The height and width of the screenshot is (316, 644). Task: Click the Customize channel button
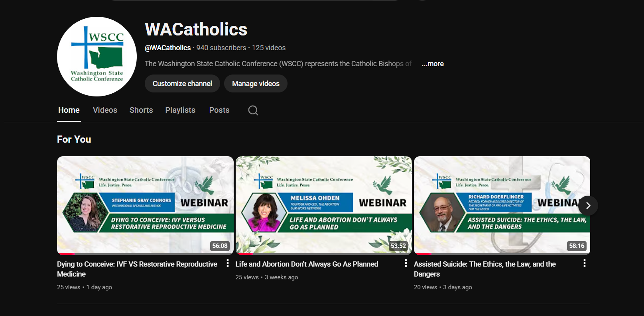pos(182,84)
